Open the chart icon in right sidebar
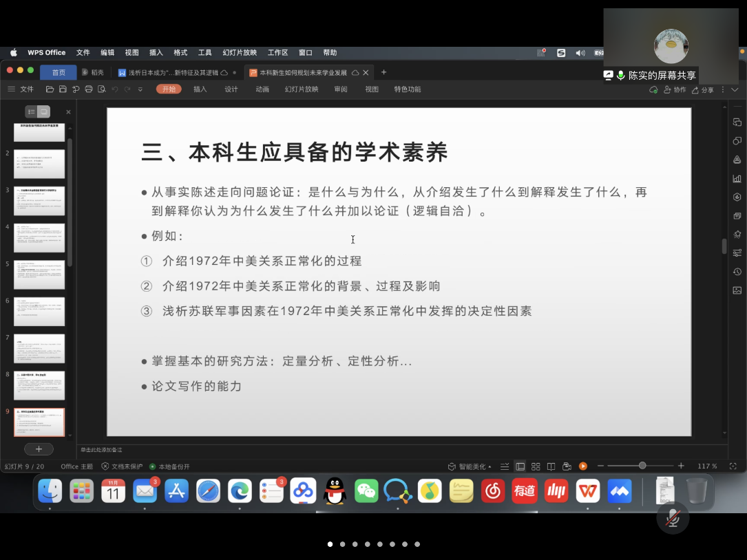This screenshot has height=560, width=747. point(737,179)
